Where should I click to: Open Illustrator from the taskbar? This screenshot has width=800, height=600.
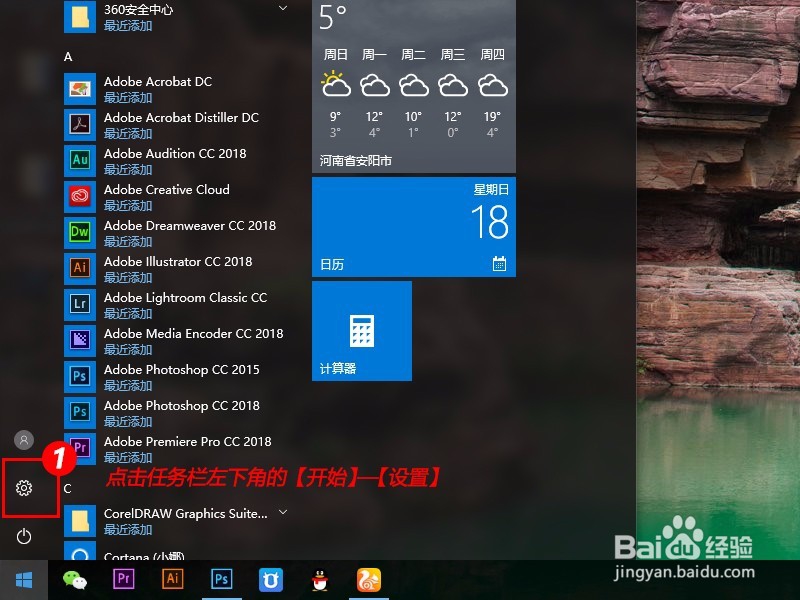(172, 579)
